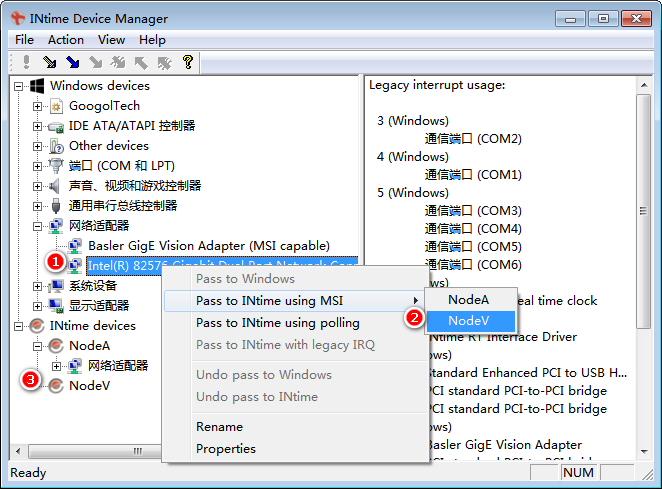Open the Help menu
The width and height of the screenshot is (662, 489).
point(152,40)
